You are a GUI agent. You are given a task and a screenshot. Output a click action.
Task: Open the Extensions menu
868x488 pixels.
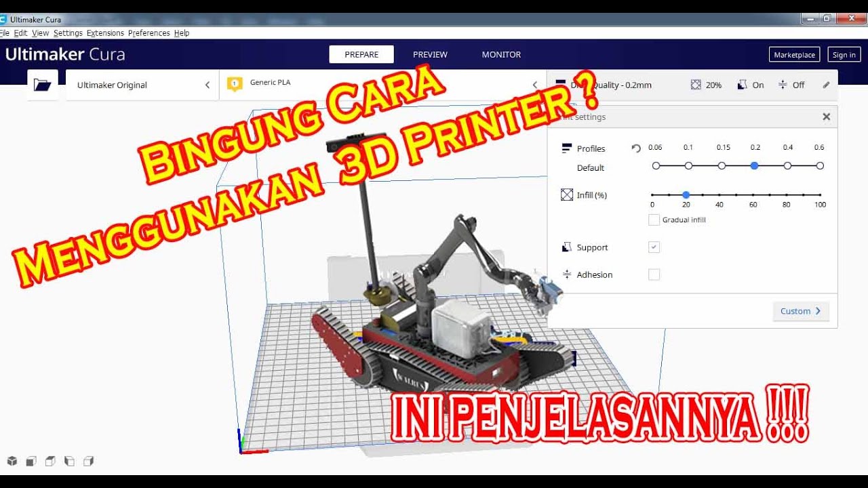[105, 33]
